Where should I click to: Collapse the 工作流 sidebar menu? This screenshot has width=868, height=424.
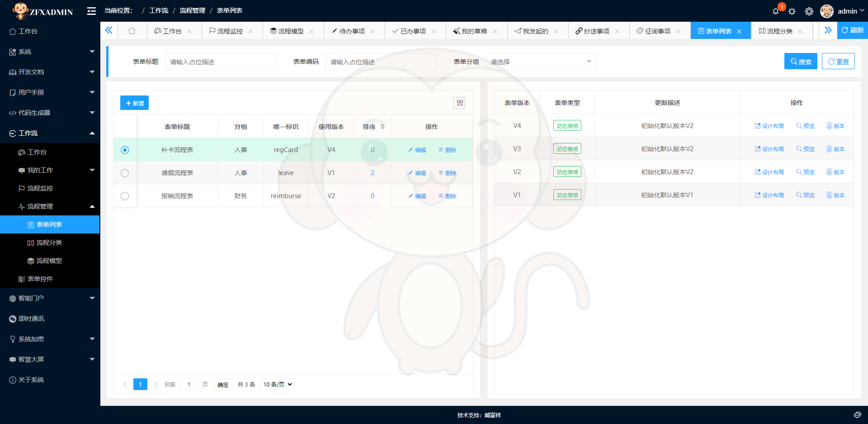click(x=50, y=133)
